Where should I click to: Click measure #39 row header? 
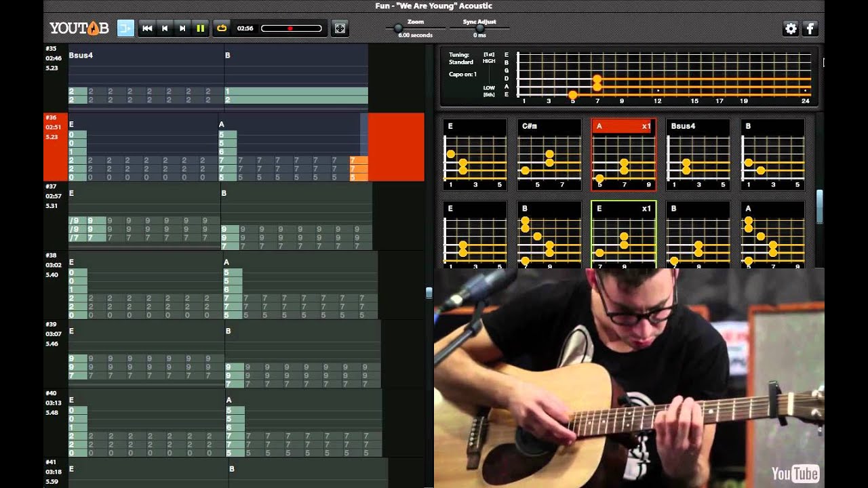click(56, 354)
